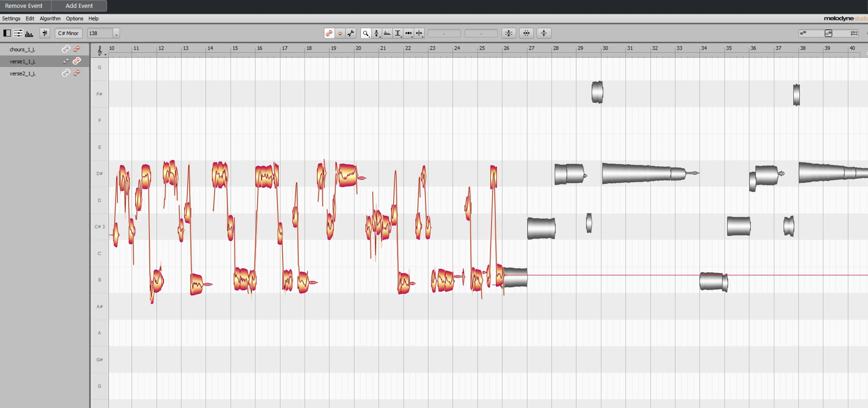Click the Note Leveling macro button
This screenshot has height=408, width=868.
pos(544,33)
